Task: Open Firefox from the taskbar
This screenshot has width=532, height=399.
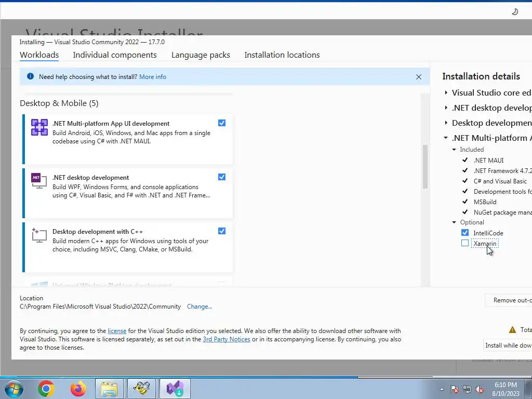Action: [78, 389]
